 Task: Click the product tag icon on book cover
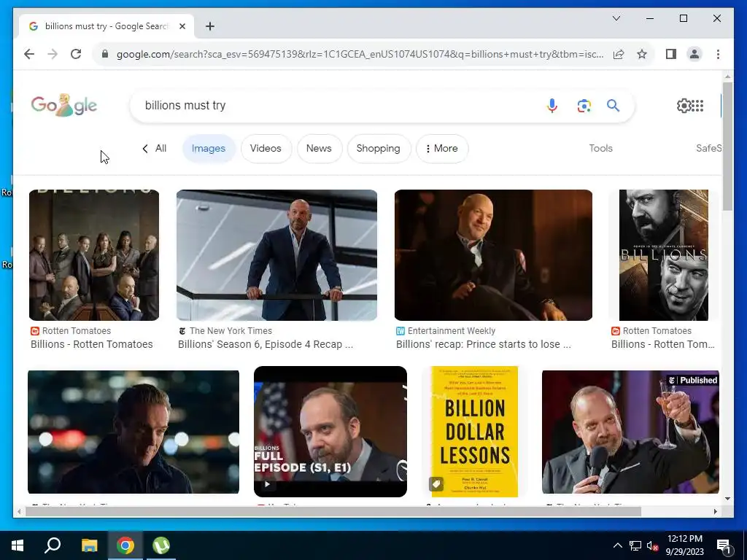[x=436, y=484]
